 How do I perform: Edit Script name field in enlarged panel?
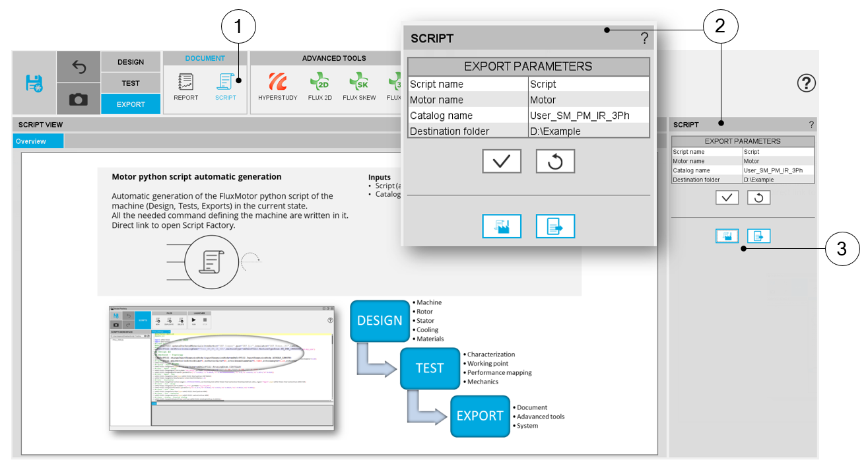point(589,84)
